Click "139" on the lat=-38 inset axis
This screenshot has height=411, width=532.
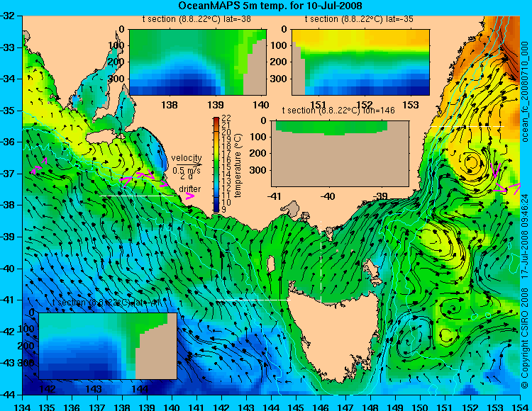coord(216,105)
